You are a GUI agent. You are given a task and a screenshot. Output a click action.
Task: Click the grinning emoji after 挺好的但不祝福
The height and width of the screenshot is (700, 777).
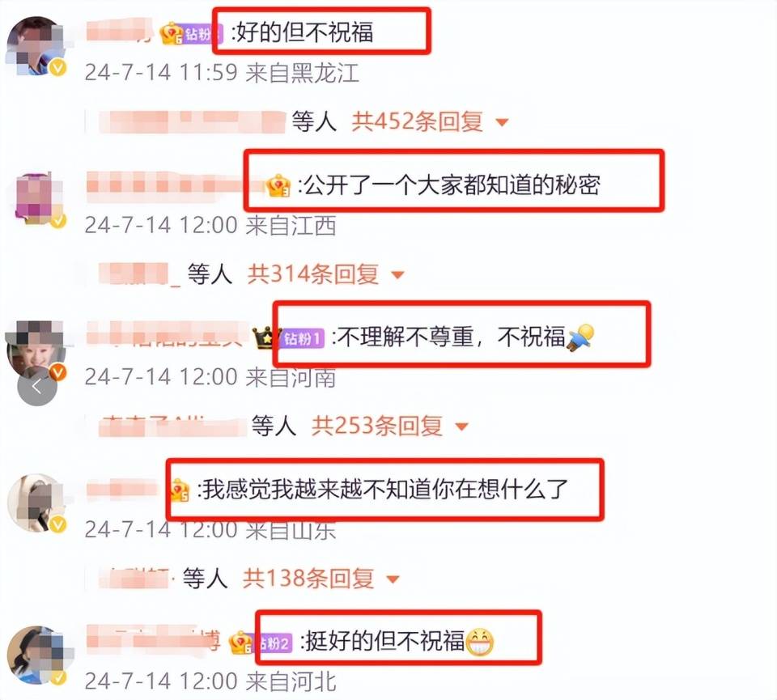click(x=480, y=642)
